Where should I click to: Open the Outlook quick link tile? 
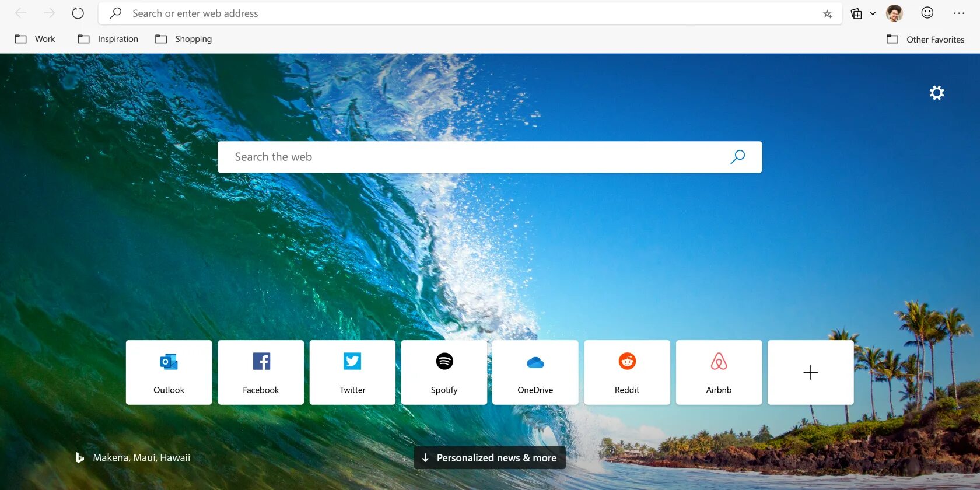click(x=169, y=372)
